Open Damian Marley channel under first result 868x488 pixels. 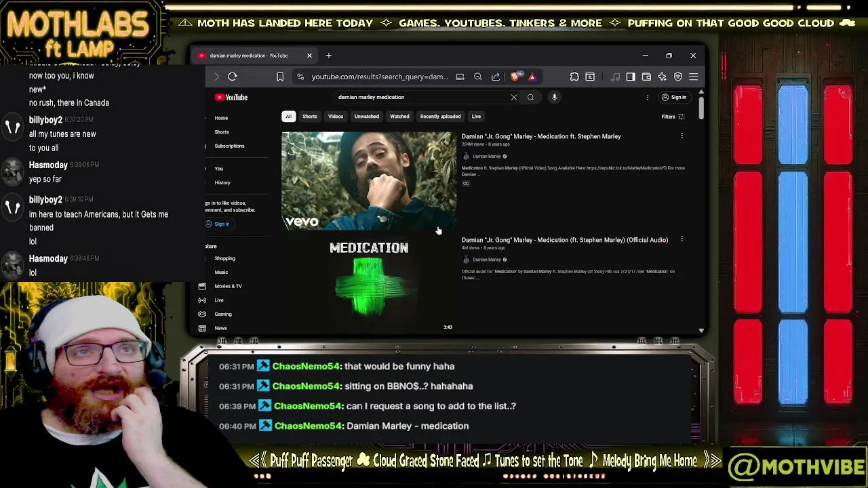pyautogui.click(x=486, y=157)
